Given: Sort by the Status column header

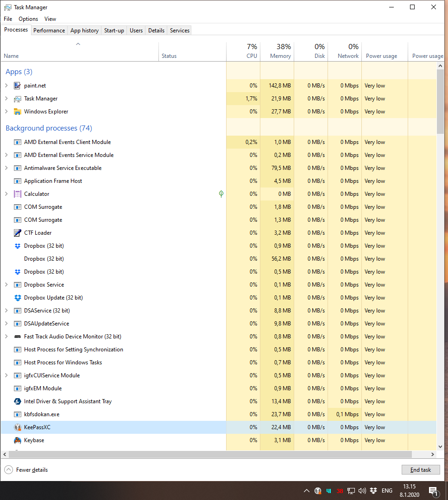Looking at the screenshot, I should (x=192, y=51).
